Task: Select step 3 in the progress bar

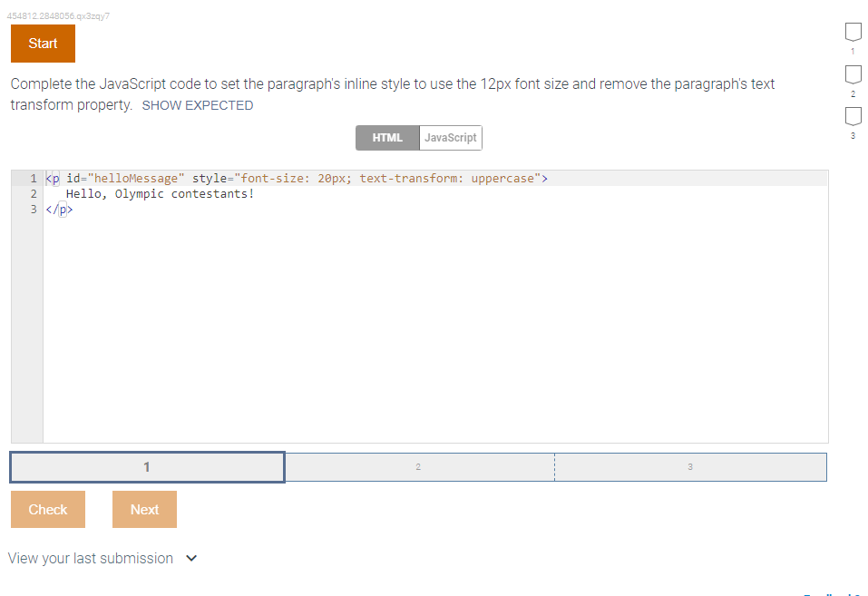Action: [x=690, y=466]
